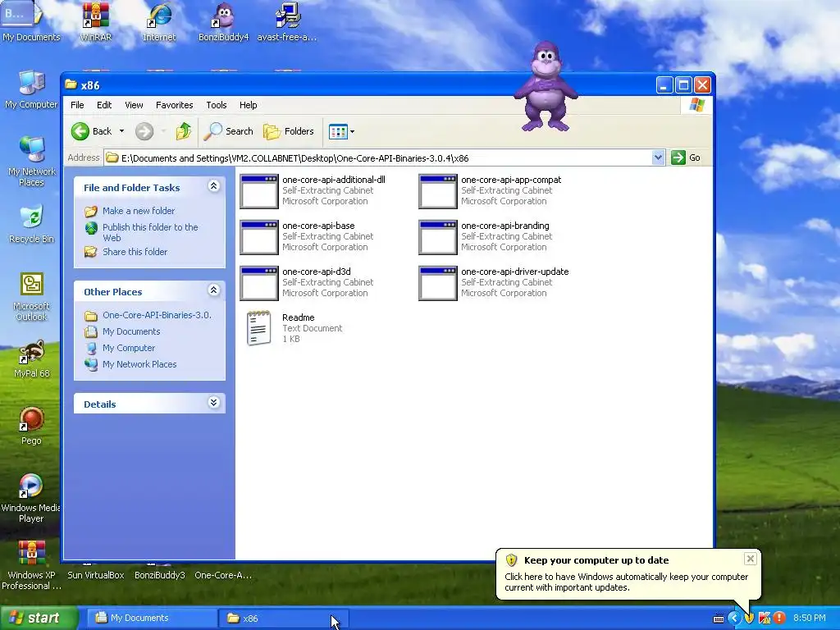Click the Back arrow icon in the x86 window
Viewport: 840px width, 630px height.
pos(80,131)
